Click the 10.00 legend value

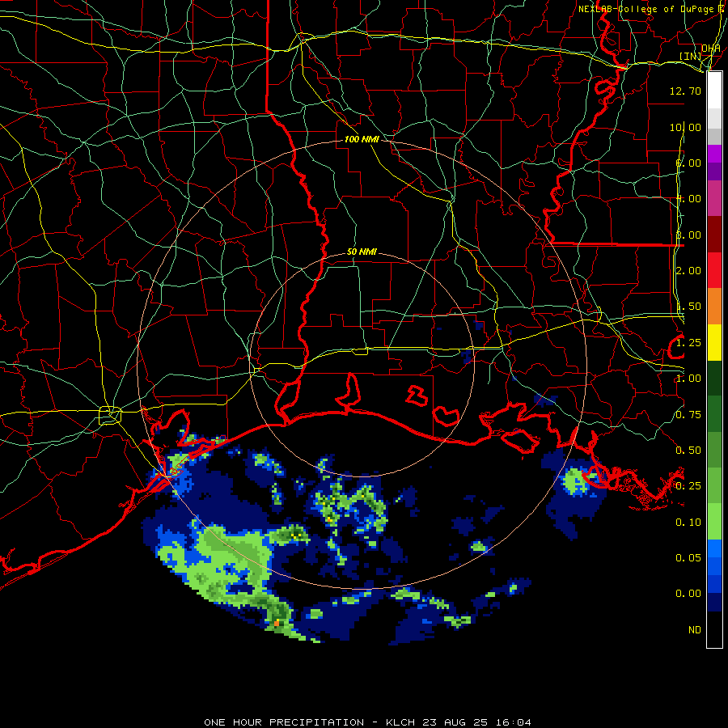(x=685, y=127)
